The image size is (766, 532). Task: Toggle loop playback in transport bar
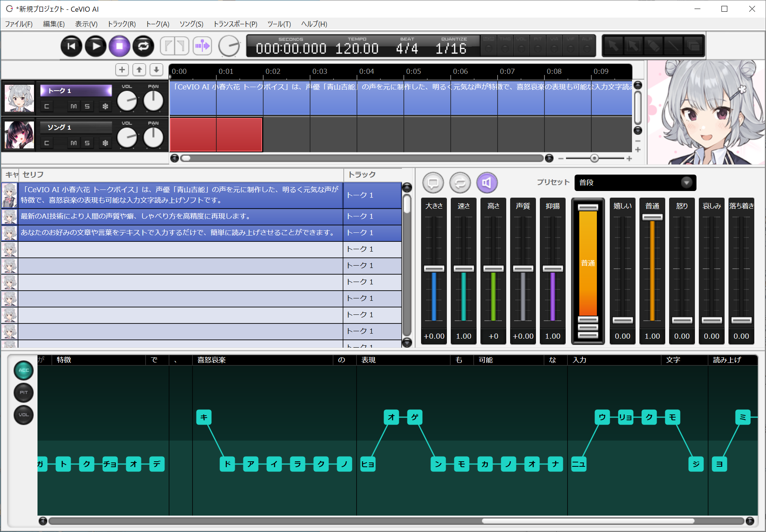point(143,46)
